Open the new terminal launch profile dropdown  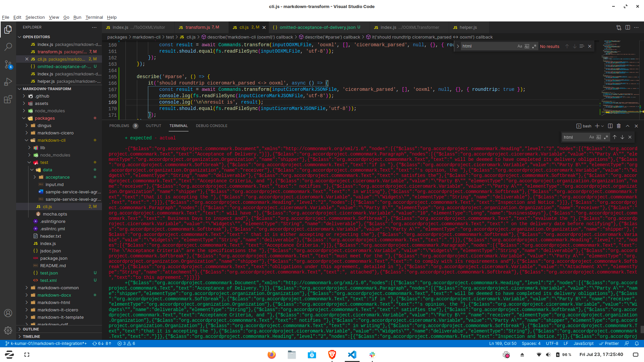coord(603,126)
